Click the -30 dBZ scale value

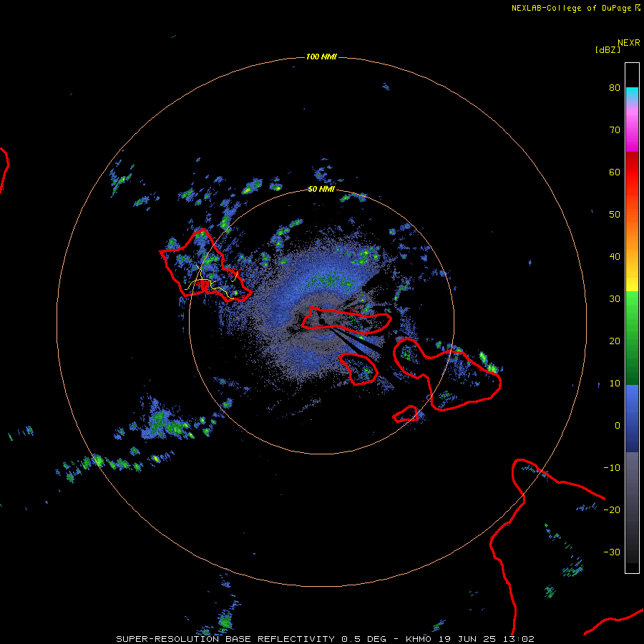(x=612, y=552)
